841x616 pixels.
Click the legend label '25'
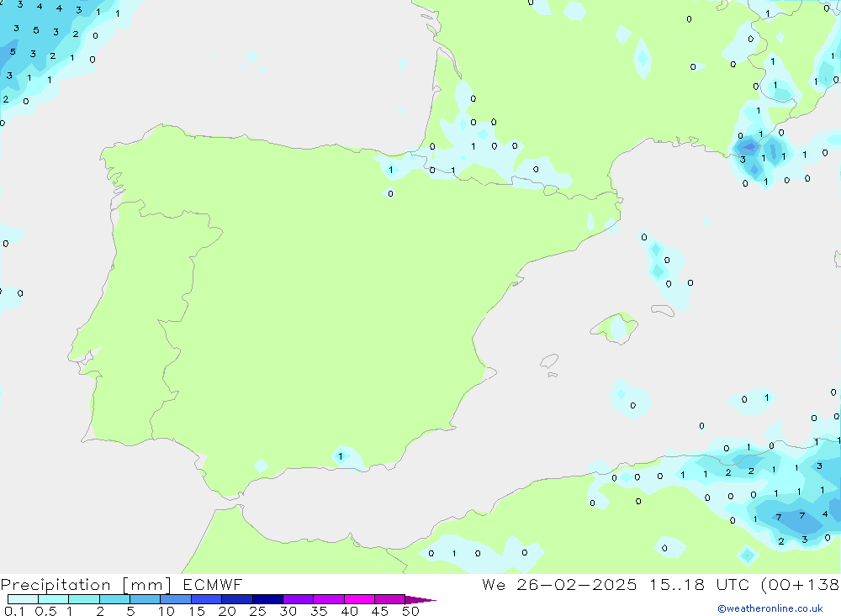(x=257, y=611)
